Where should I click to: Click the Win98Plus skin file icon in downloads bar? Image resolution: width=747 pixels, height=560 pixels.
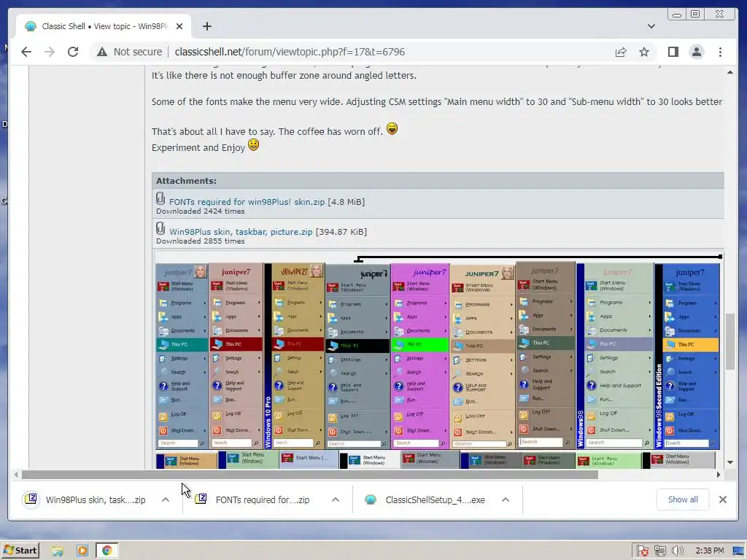click(x=31, y=499)
